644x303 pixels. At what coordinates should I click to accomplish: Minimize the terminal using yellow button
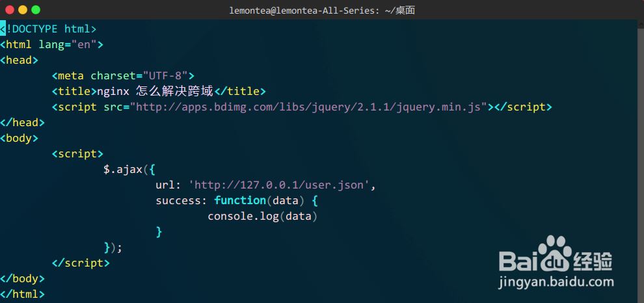coord(23,10)
